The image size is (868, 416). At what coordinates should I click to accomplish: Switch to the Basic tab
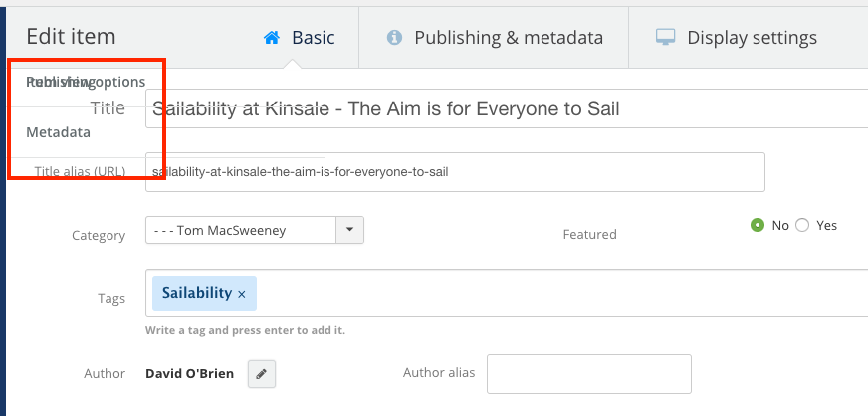(299, 38)
